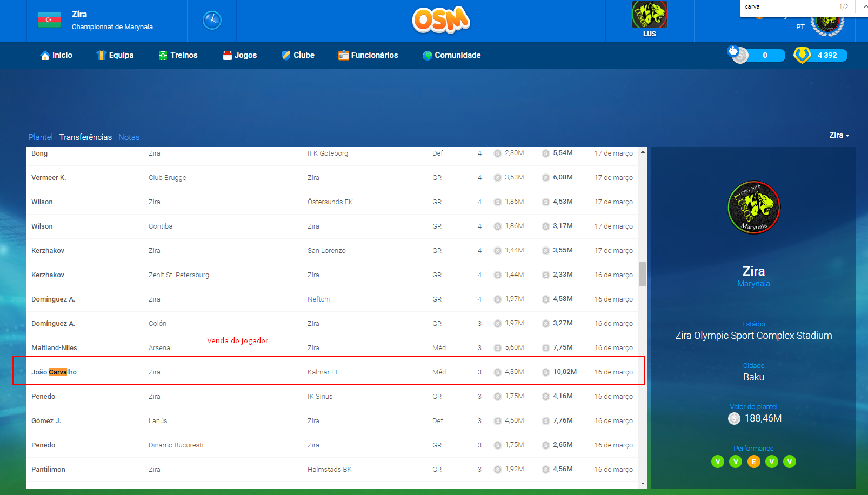Click the IFK Göteborg club cell
The height and width of the screenshot is (495, 868).
click(328, 153)
